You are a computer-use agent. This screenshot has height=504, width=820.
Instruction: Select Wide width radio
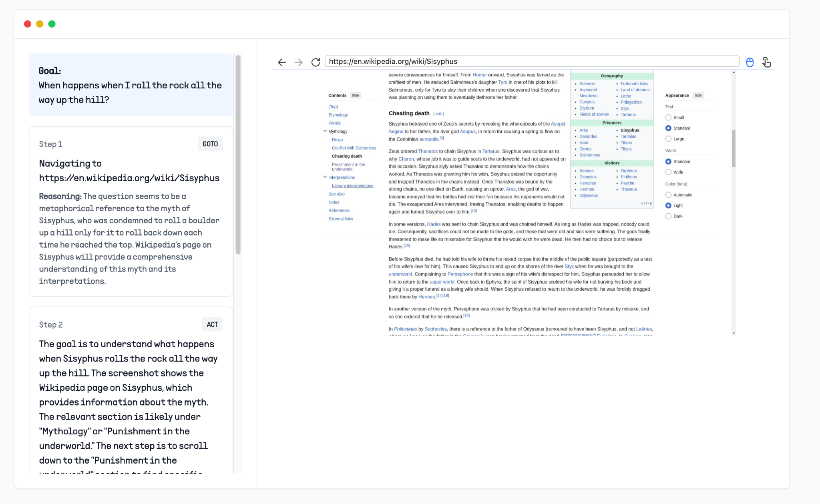click(668, 172)
